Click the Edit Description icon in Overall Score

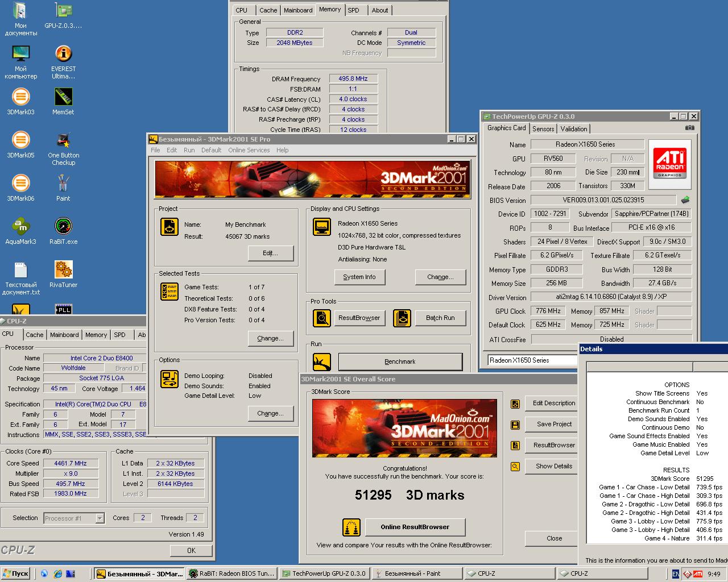click(515, 404)
